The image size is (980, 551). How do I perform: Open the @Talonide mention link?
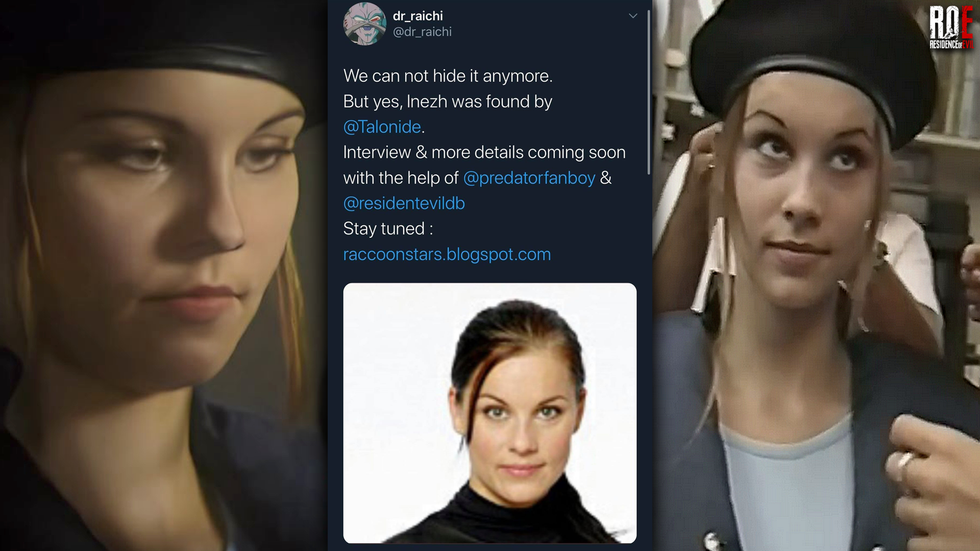tap(382, 127)
